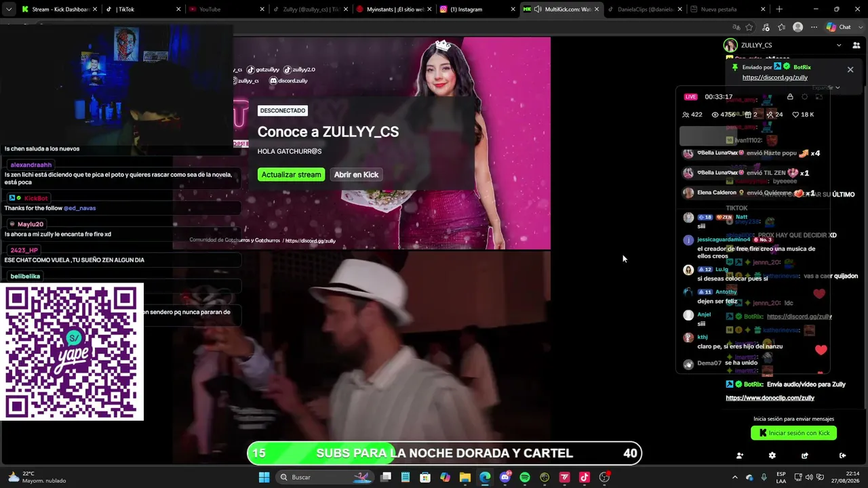Click the Actualizar stream button
Screen dimensions: 868x488
[x=292, y=175]
